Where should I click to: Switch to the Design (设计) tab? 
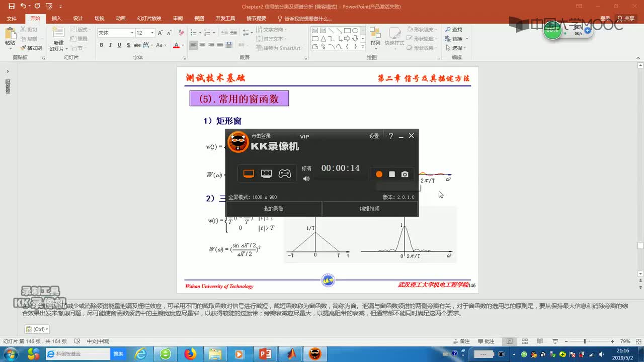(x=78, y=19)
